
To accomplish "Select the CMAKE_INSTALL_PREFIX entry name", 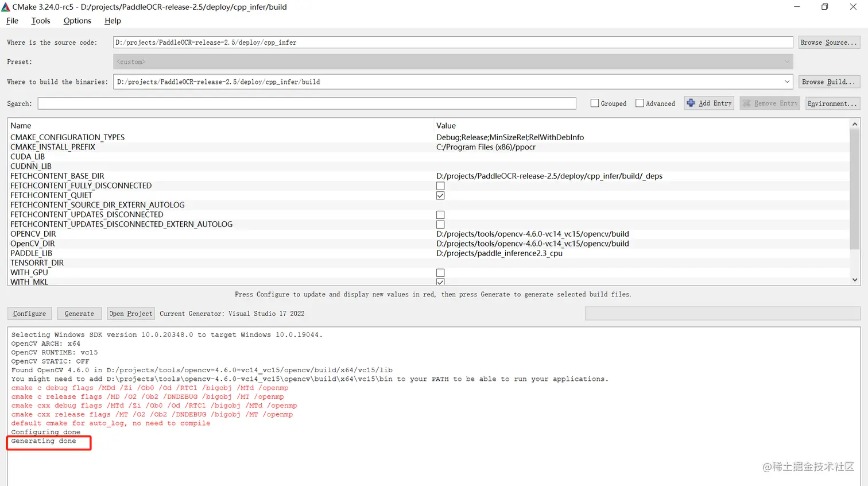I will pyautogui.click(x=53, y=147).
